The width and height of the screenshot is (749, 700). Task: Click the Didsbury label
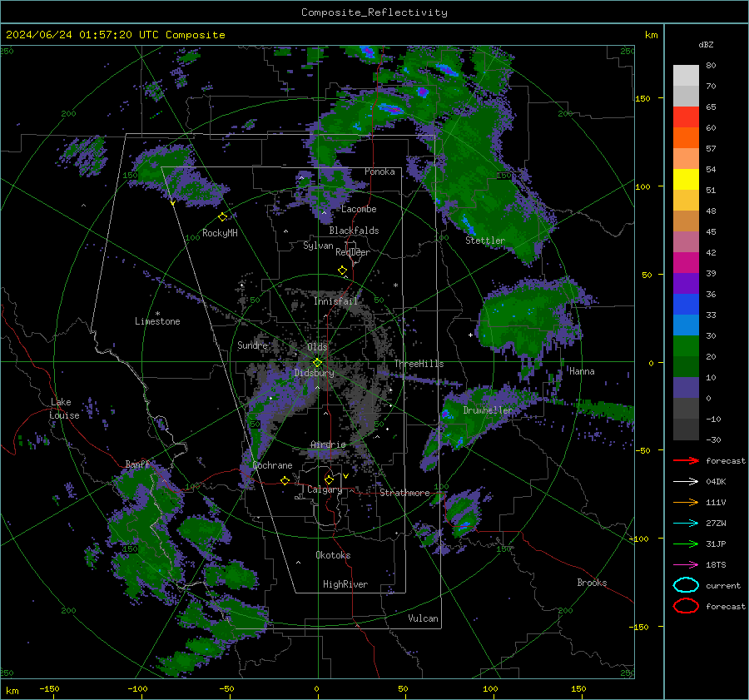click(x=314, y=373)
